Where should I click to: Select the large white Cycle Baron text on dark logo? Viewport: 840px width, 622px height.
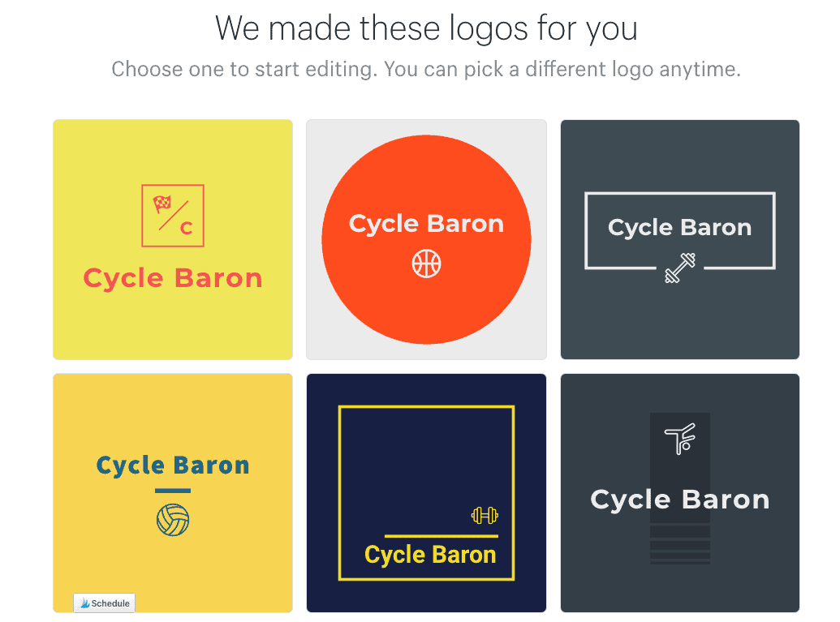[680, 500]
